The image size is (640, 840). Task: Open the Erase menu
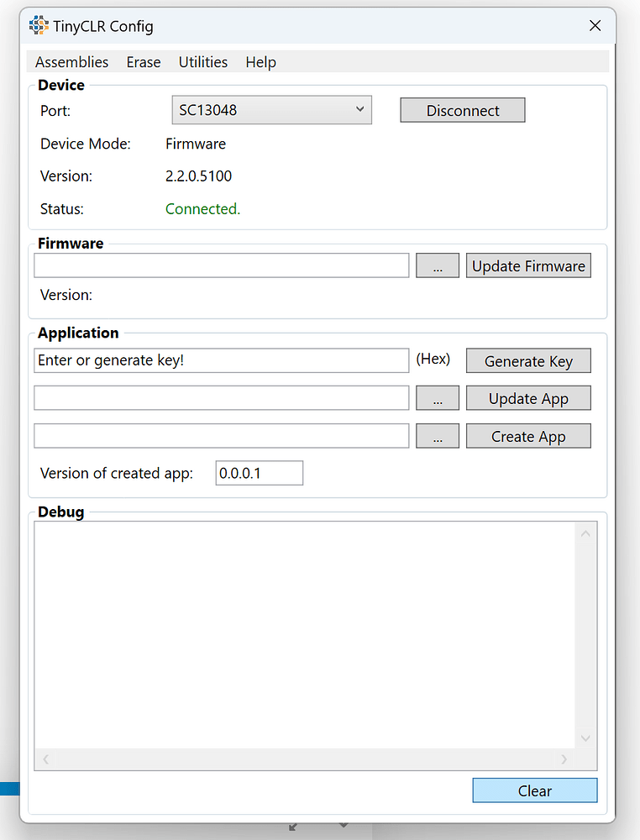(x=143, y=61)
